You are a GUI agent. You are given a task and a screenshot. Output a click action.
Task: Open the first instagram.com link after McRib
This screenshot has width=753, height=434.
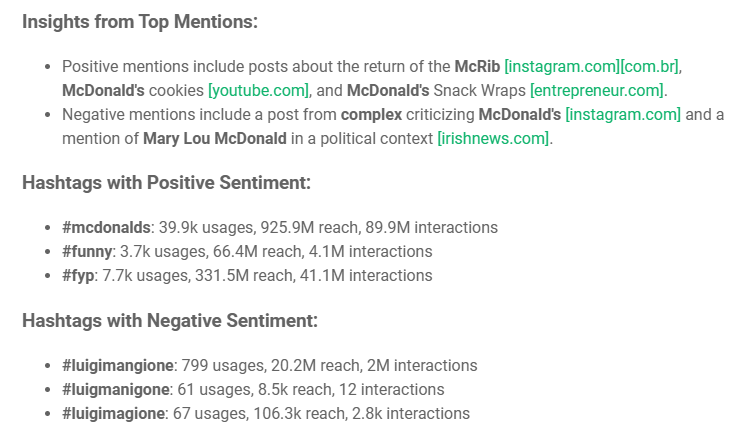pyautogui.click(x=562, y=67)
